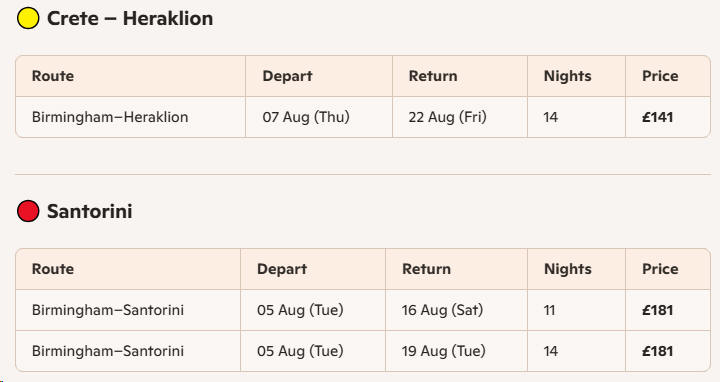Select the 16 Aug (Sat) return date
This screenshot has height=382, width=720.
[443, 310]
